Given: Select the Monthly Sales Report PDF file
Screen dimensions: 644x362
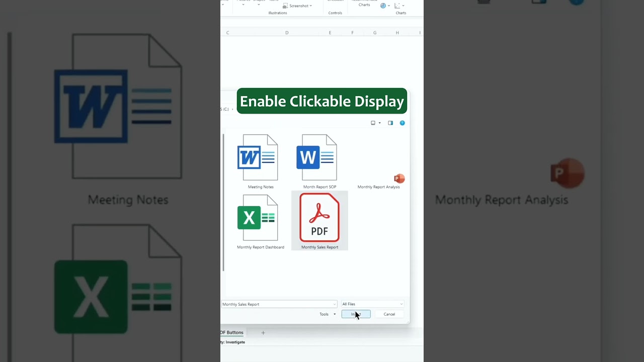Looking at the screenshot, I should coord(319,221).
